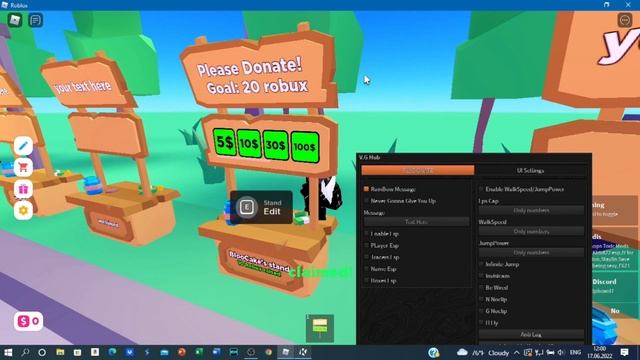Image resolution: width=640 pixels, height=360 pixels.
Task: Click the green 10$ donation button
Action: (x=249, y=144)
